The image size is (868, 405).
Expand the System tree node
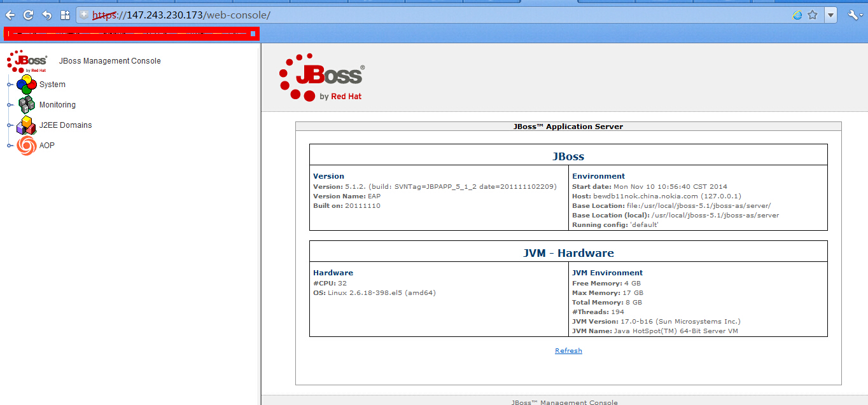10,85
